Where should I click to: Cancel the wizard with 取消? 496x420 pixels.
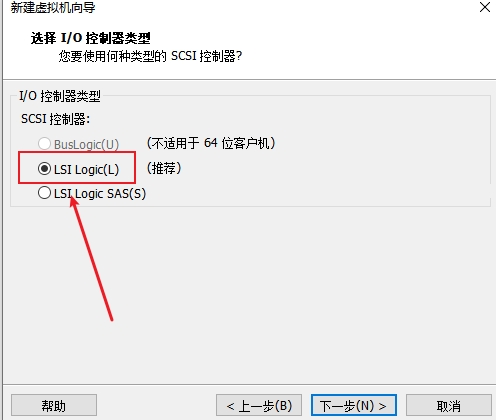coord(449,405)
